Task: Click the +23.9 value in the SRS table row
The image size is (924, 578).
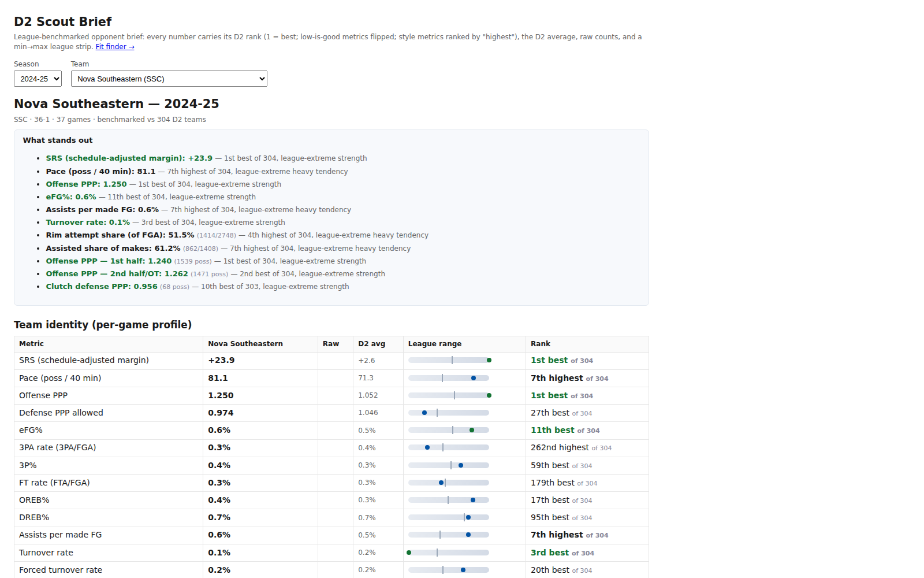Action: (x=221, y=361)
